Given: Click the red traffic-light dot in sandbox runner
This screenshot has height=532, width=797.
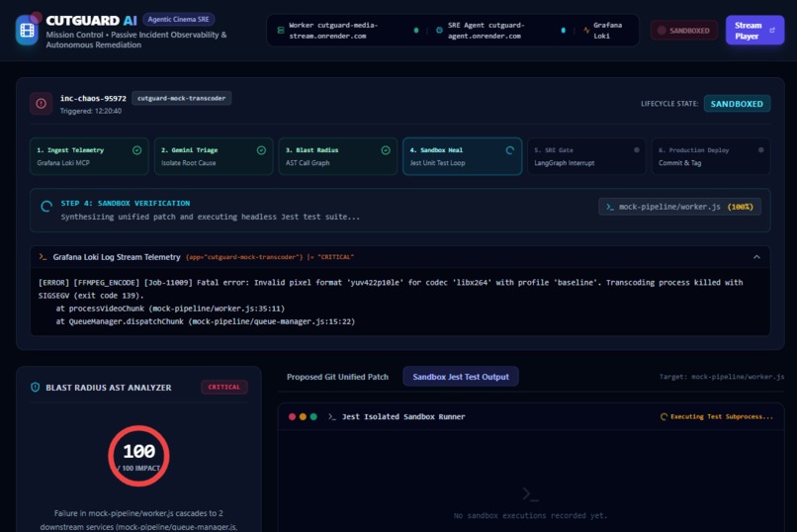Looking at the screenshot, I should click(292, 416).
